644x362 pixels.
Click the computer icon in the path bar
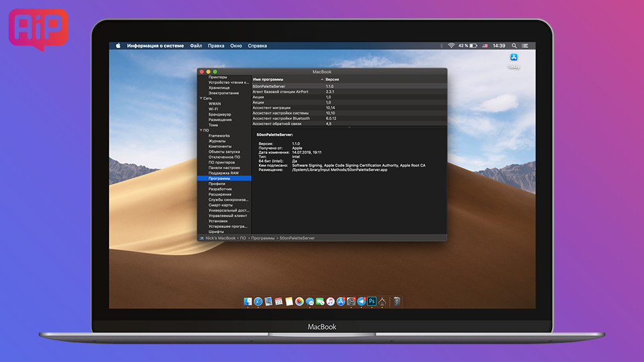pos(202,238)
